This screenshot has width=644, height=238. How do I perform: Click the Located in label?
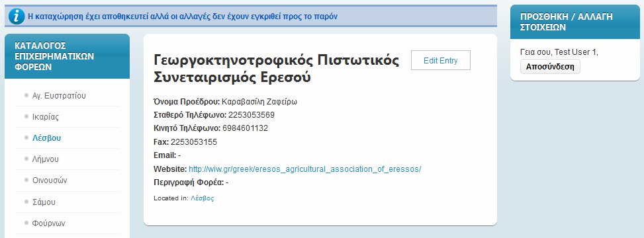coord(171,198)
